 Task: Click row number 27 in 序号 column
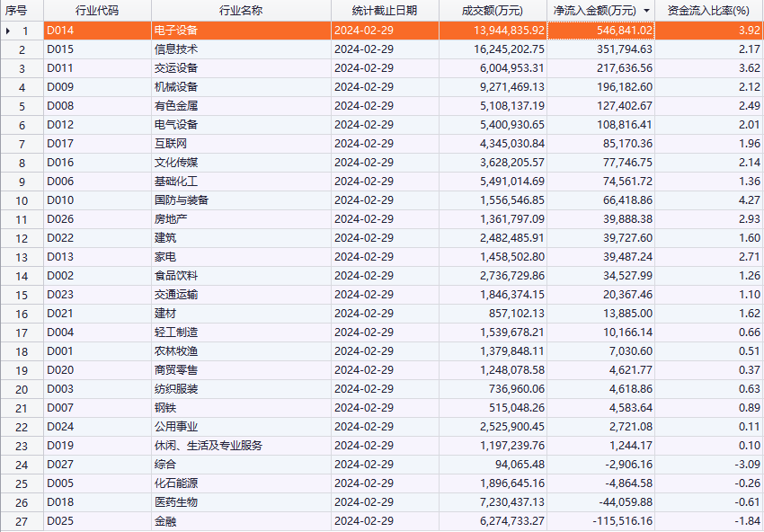pos(22,521)
